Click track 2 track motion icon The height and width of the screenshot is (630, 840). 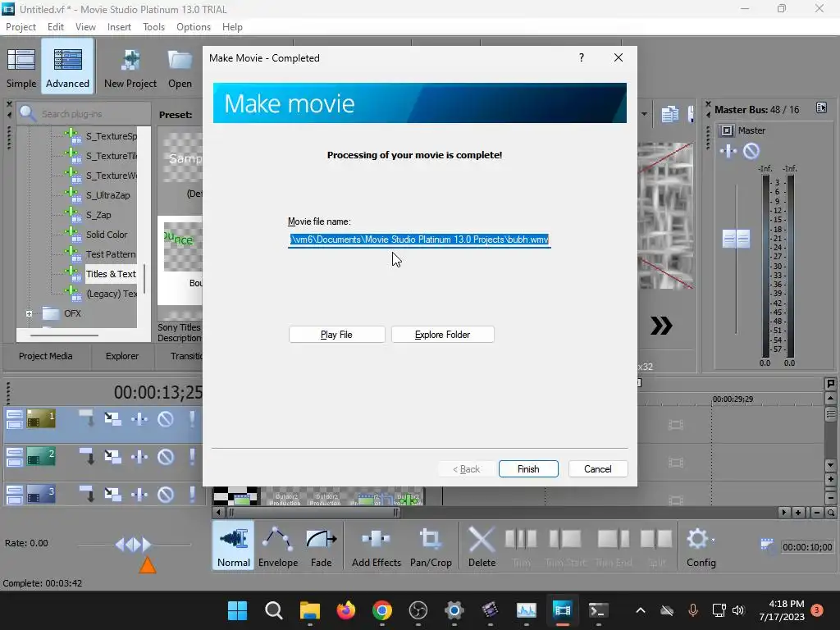112,456
